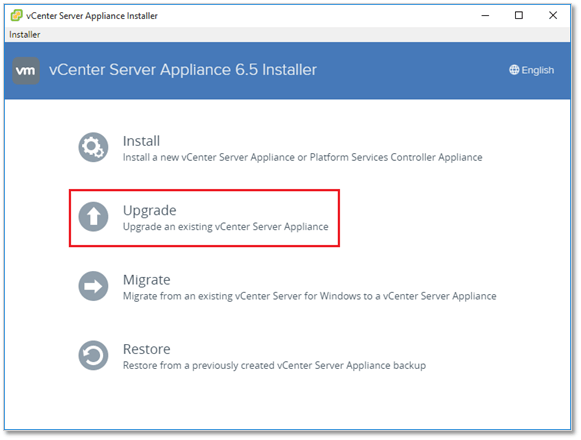The height and width of the screenshot is (440, 581).
Task: Click the Migrate right-arrow icon
Action: [x=93, y=286]
